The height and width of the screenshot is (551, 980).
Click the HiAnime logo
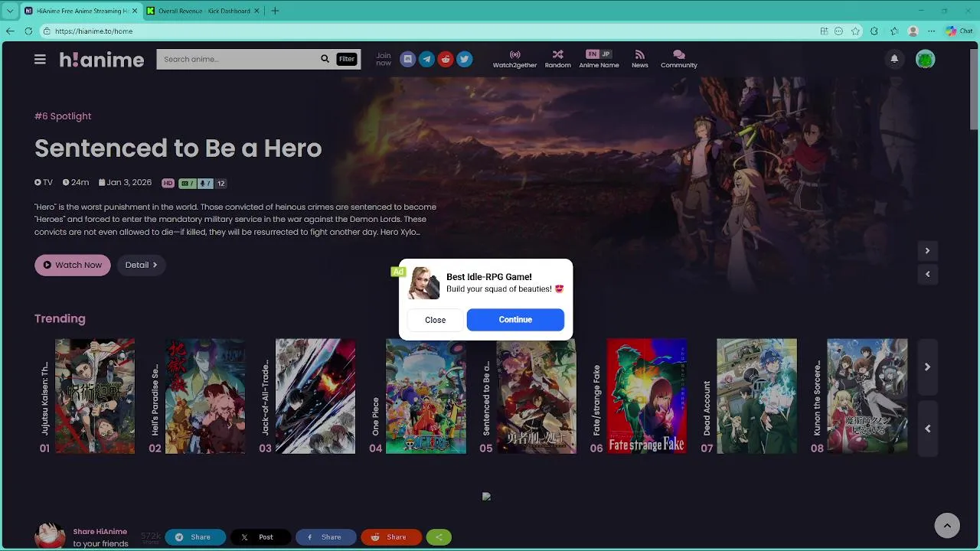102,60
